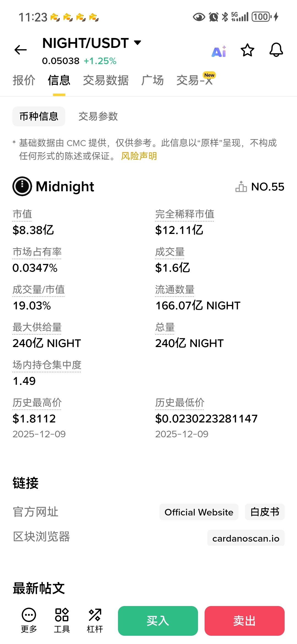
Task: Tap the Midnight coin logo icon
Action: tap(22, 186)
